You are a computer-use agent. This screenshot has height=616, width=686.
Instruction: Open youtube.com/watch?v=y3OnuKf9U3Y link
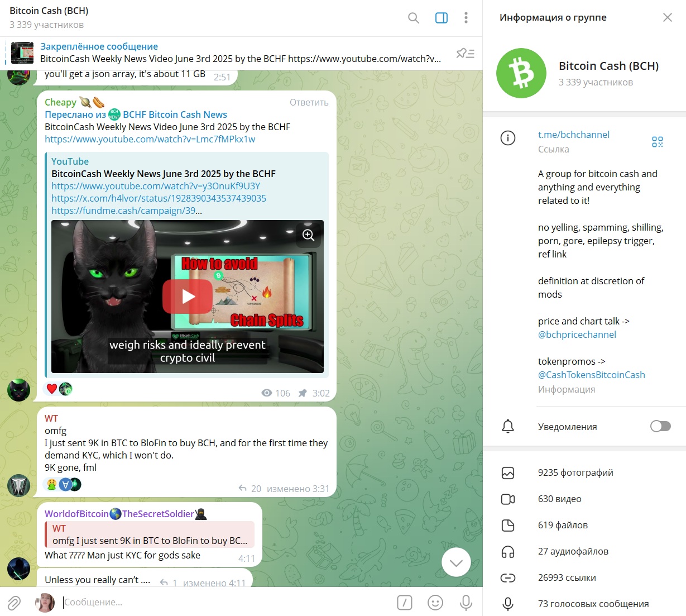pos(156,186)
